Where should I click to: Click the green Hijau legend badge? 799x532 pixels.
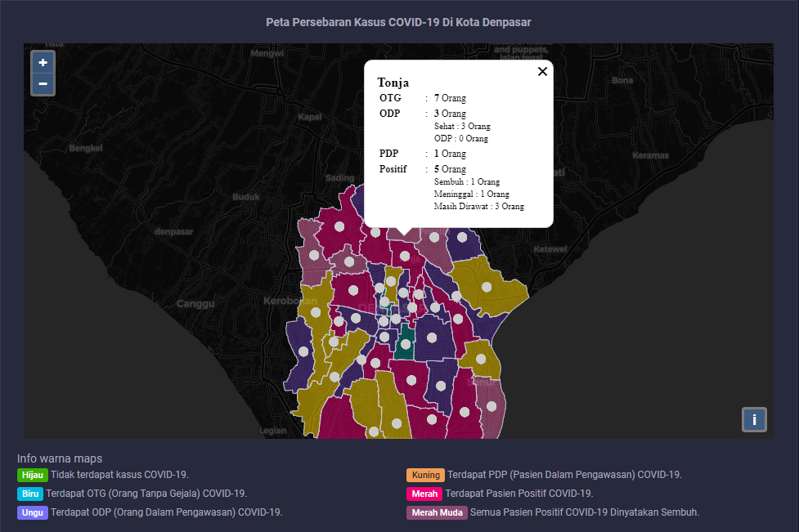[x=32, y=475]
